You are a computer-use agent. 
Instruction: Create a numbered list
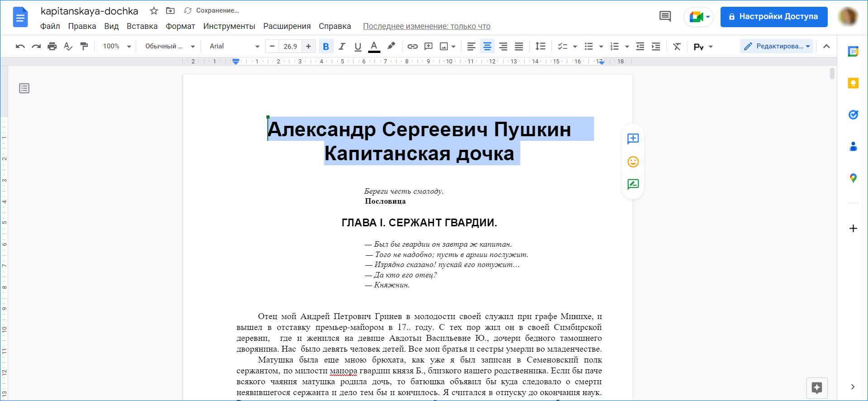[x=614, y=46]
